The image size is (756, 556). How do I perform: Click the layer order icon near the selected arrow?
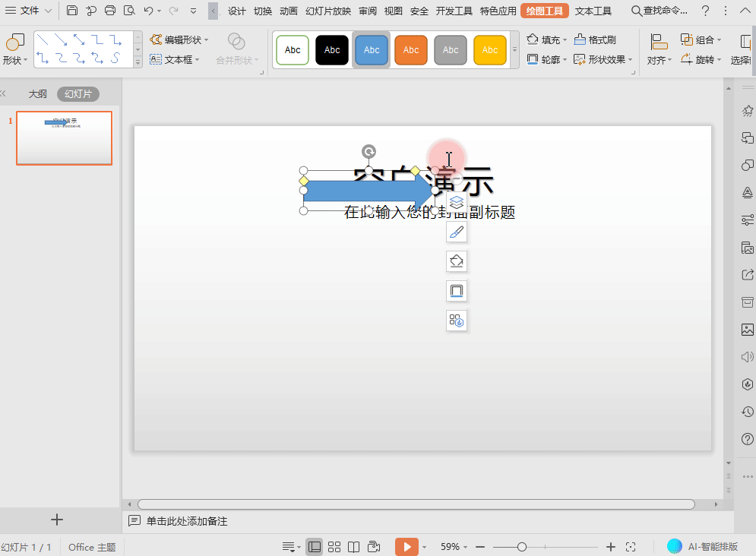coord(457,202)
